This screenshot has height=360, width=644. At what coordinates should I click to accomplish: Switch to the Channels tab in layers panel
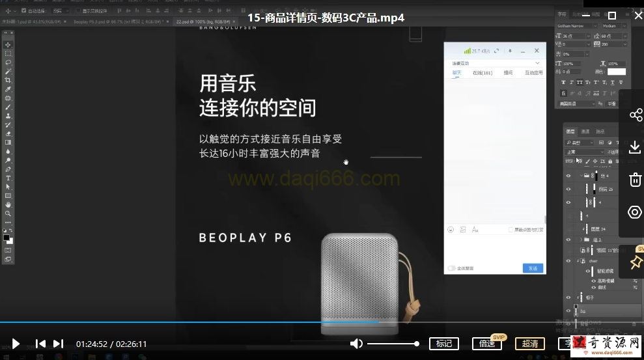[585, 132]
